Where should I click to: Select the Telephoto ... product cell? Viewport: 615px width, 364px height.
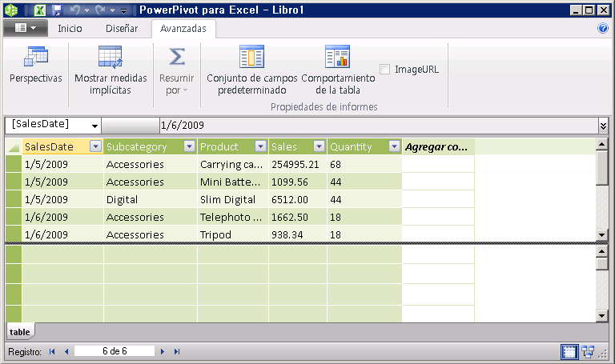coord(233,217)
